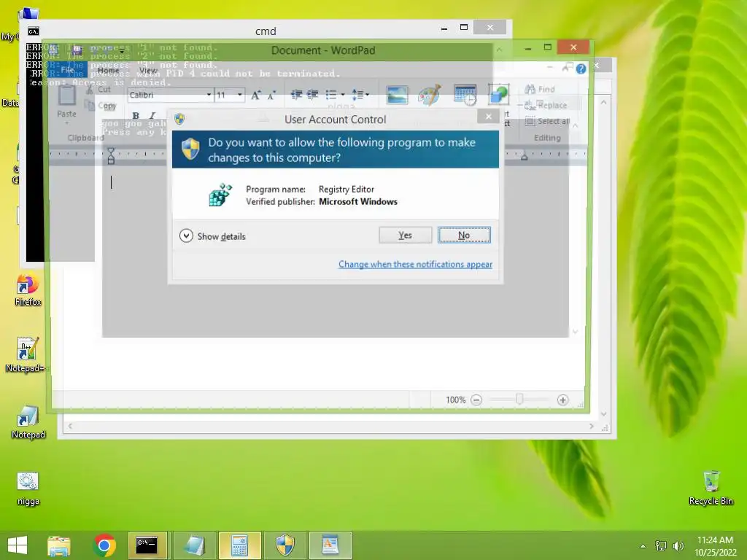Open the Calibri font family dropdown

209,95
